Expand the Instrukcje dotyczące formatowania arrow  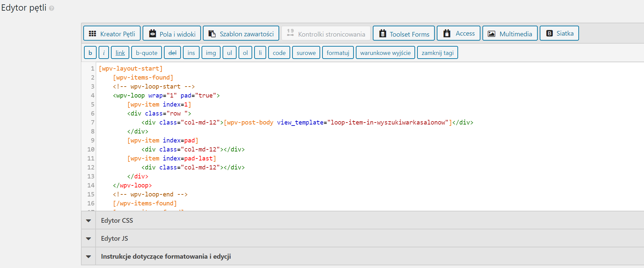pyautogui.click(x=88, y=256)
